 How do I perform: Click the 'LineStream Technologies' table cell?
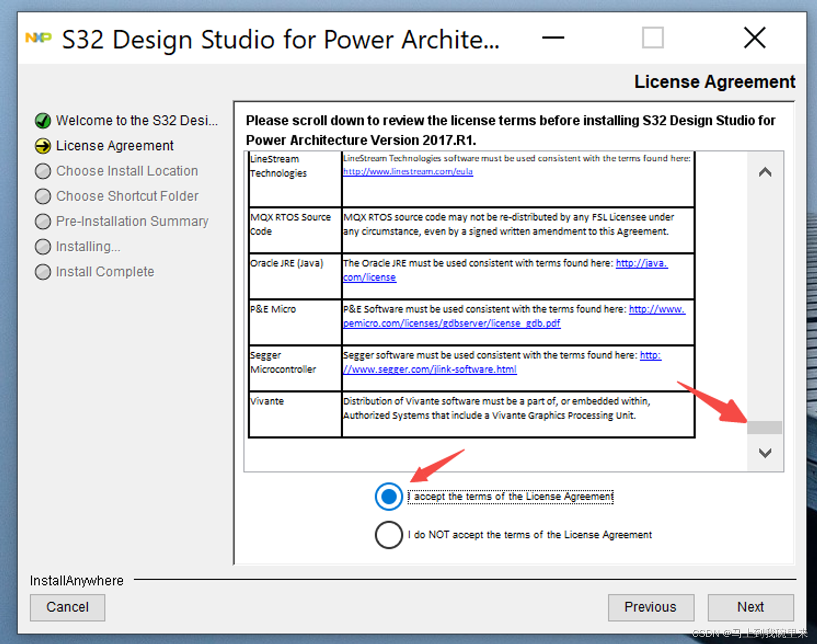pyautogui.click(x=295, y=179)
